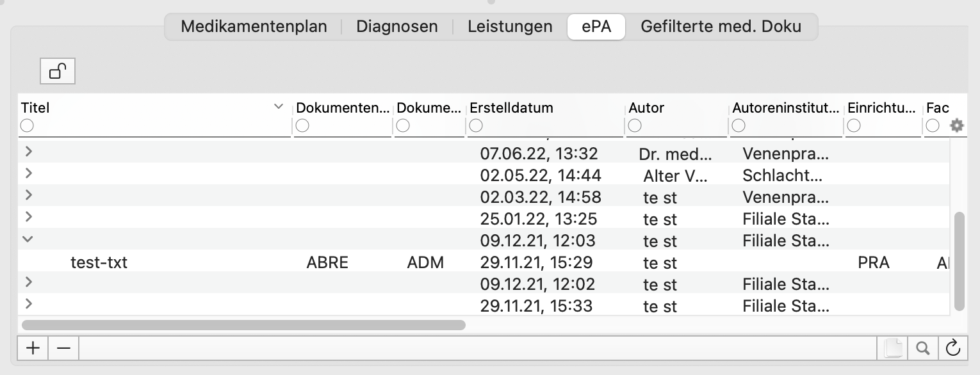Click the document page icon
Screen dimensions: 980x375
pos(892,348)
